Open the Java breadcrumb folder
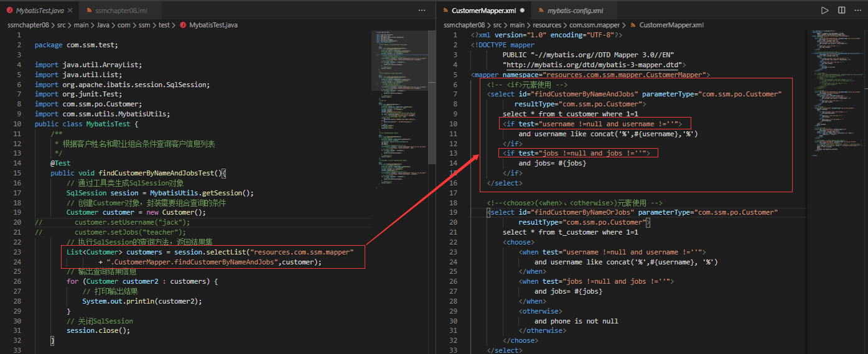Viewport: 868px width, 354px height. point(105,25)
